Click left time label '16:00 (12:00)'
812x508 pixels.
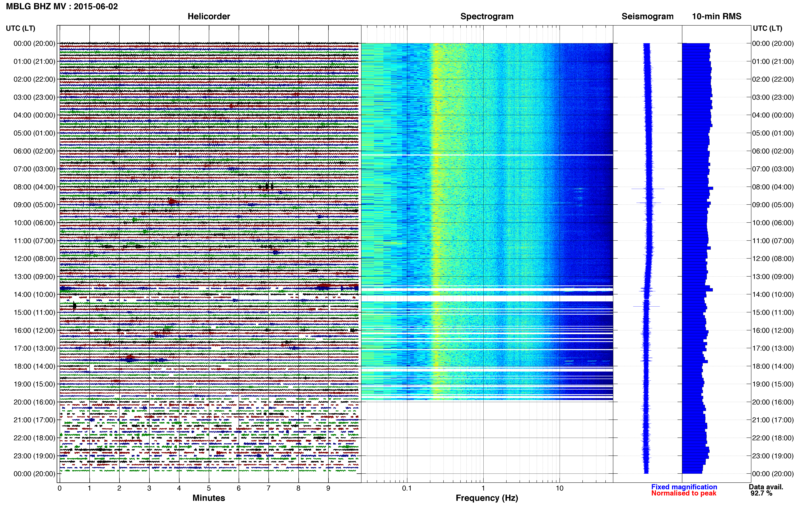coord(34,330)
